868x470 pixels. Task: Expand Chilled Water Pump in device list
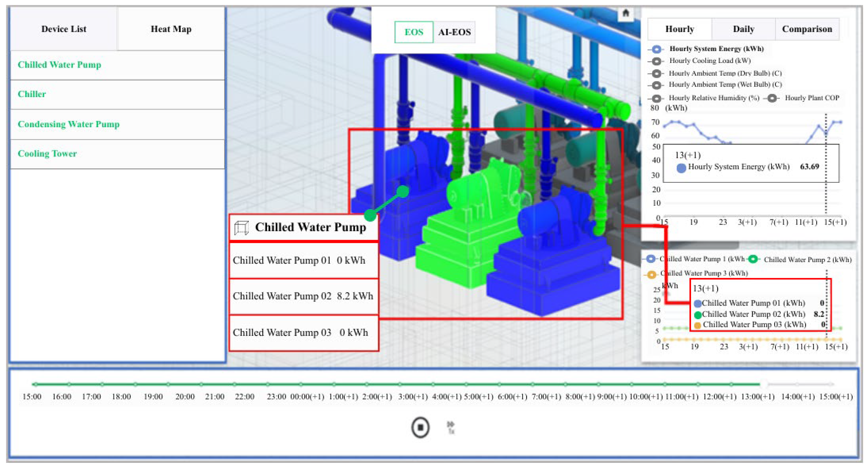tap(59, 65)
